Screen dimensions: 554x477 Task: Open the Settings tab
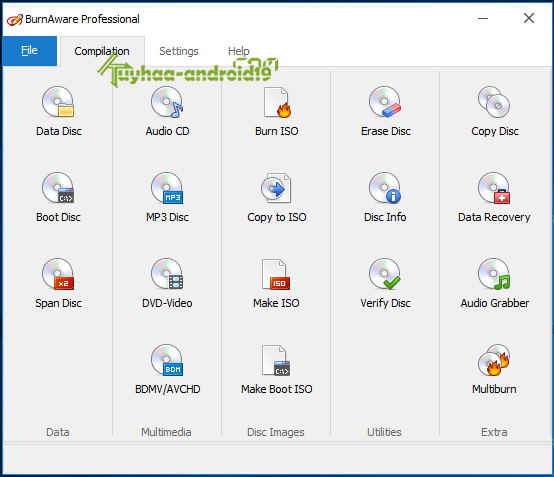179,51
